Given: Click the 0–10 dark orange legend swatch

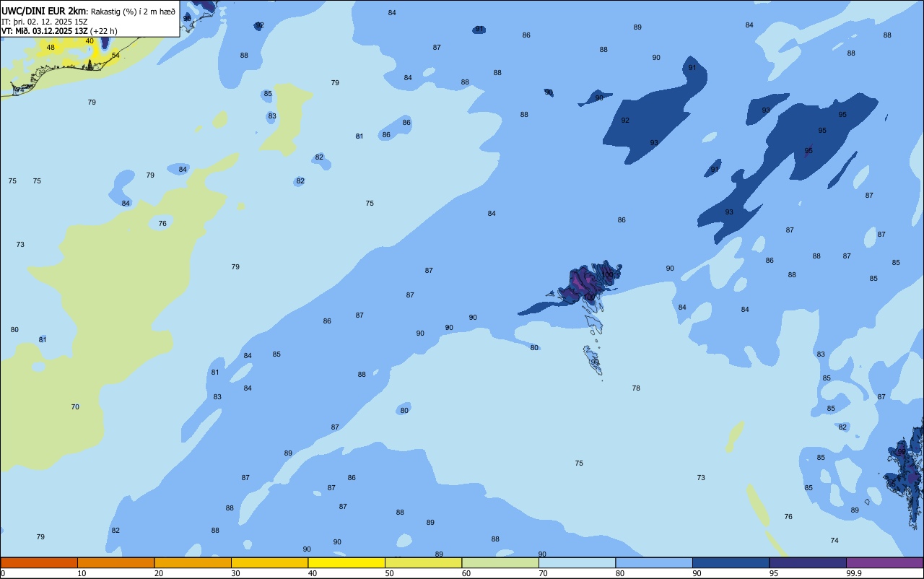Looking at the screenshot, I should point(39,562).
